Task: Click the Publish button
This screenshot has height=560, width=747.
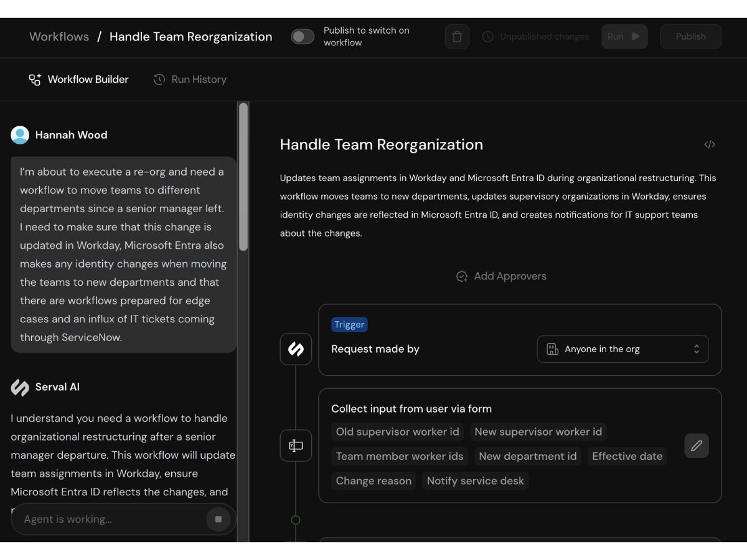Action: (691, 37)
